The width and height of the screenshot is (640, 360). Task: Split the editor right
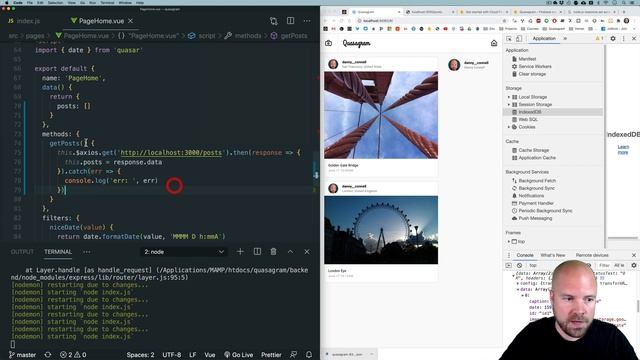pos(290,20)
